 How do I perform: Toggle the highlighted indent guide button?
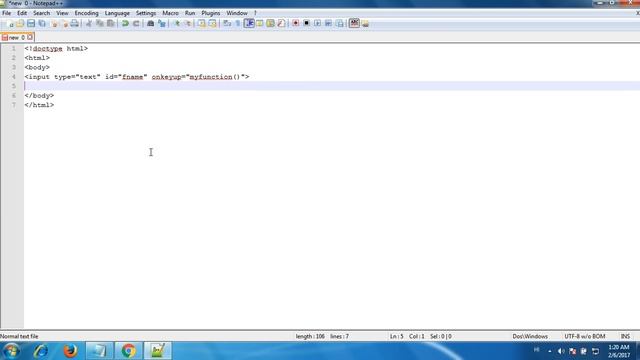click(249, 24)
